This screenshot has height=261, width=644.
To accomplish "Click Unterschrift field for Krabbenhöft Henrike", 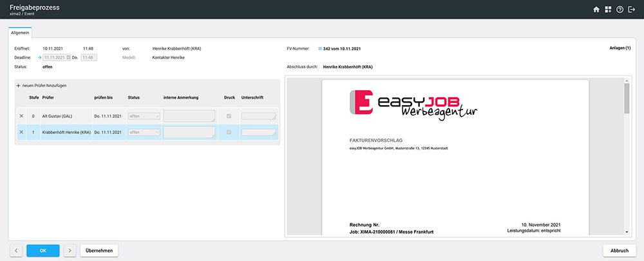I will 259,132.
